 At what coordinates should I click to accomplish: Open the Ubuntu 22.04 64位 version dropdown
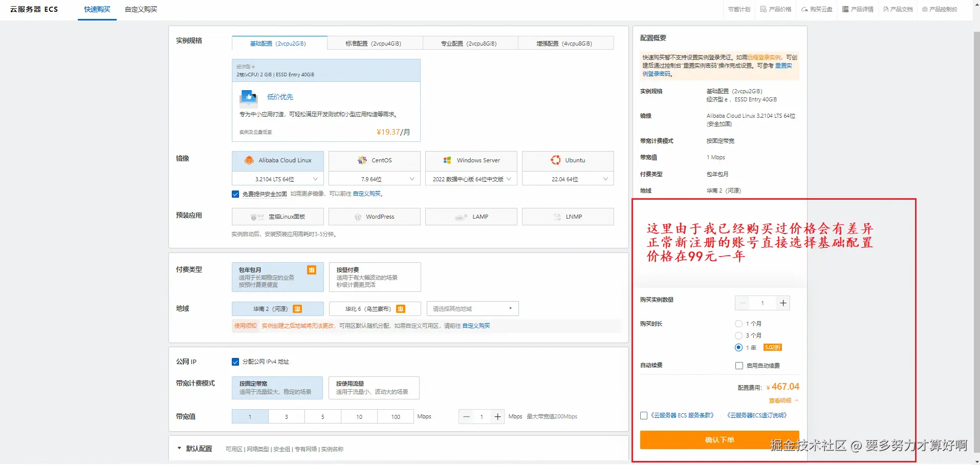(568, 179)
